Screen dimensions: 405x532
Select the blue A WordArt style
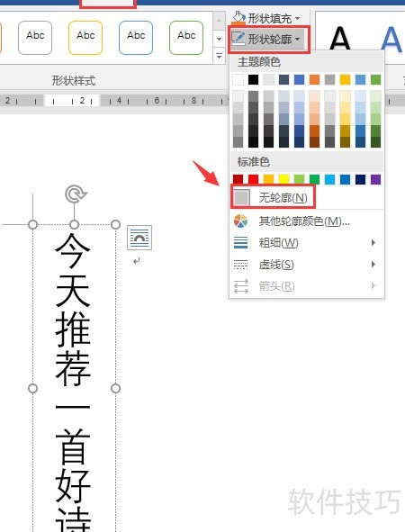pos(391,38)
